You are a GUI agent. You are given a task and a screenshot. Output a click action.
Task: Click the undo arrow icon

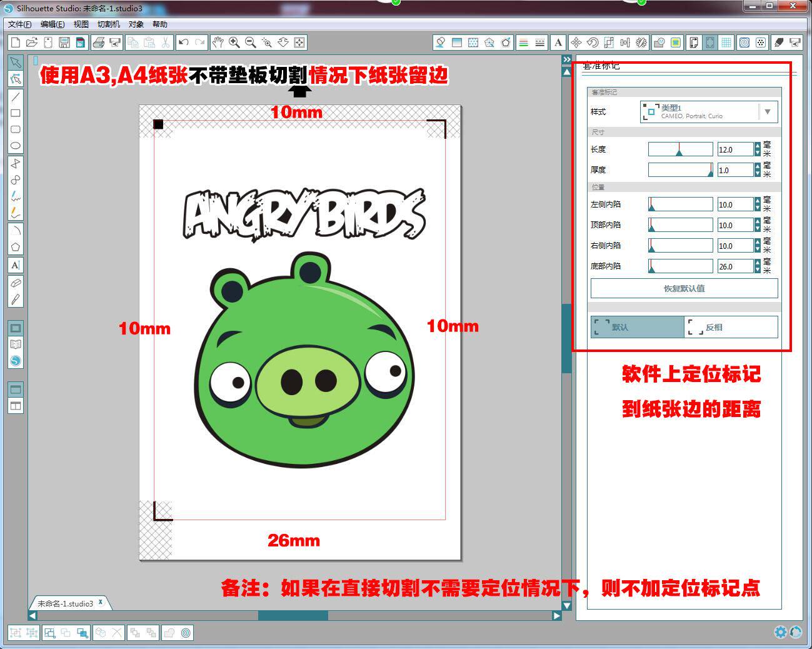183,43
